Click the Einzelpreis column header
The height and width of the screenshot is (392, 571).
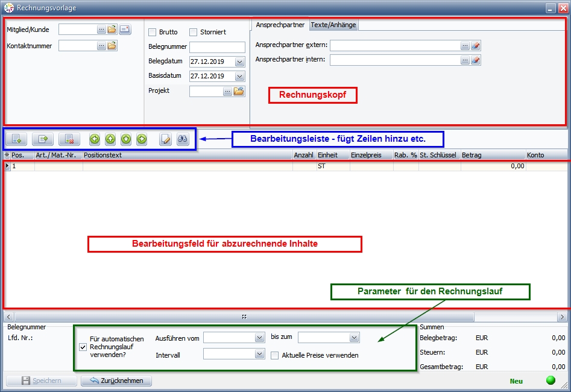[371, 155]
